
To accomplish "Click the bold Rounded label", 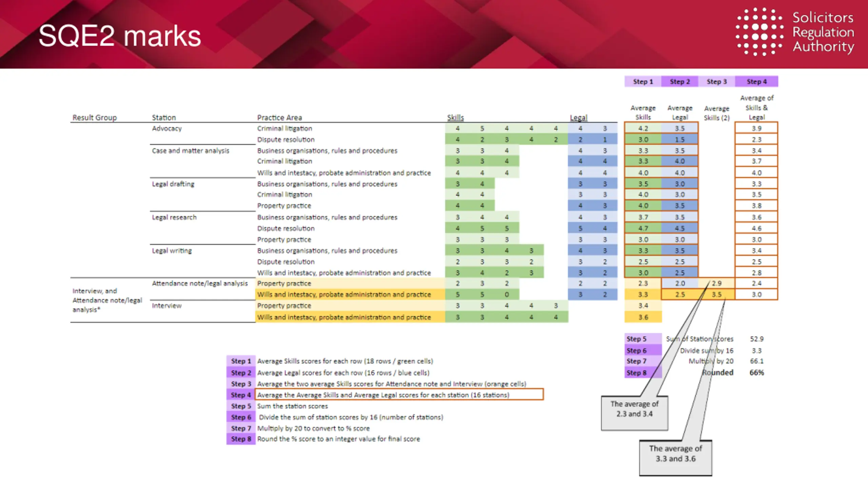I will tap(717, 372).
